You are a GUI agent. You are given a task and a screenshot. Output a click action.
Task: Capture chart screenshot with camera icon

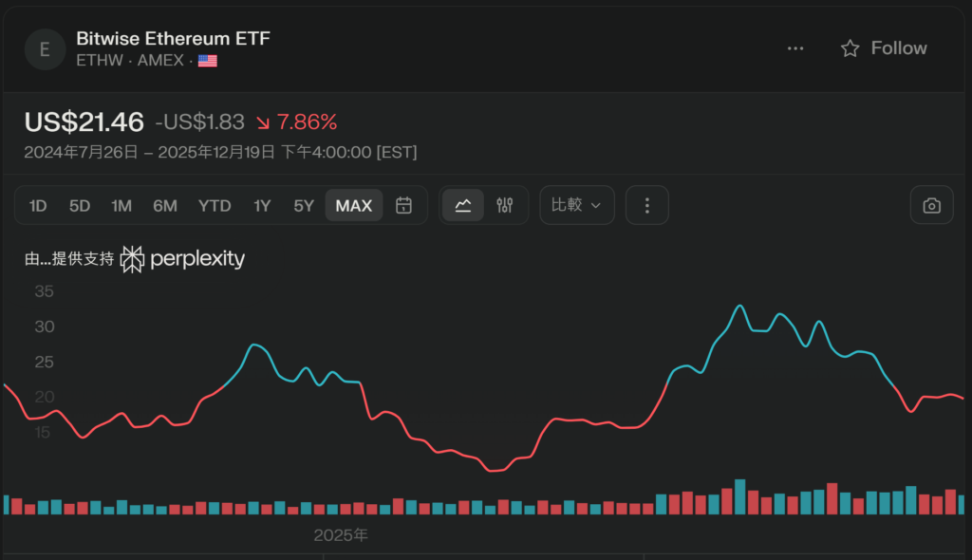pos(932,205)
